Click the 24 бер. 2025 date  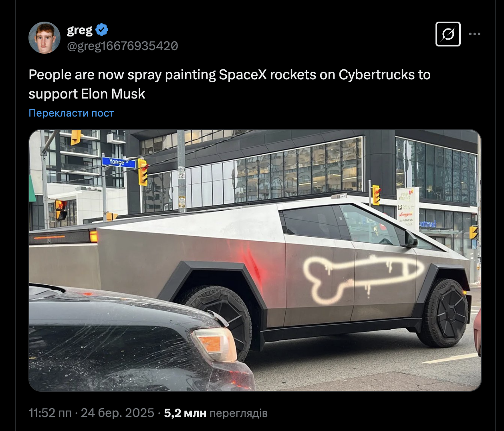(117, 413)
